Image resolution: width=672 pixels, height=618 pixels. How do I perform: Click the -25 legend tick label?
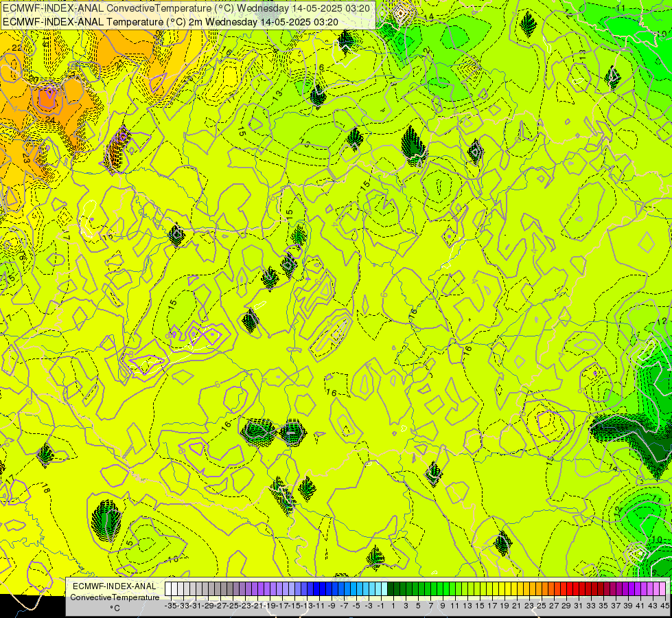point(233,606)
